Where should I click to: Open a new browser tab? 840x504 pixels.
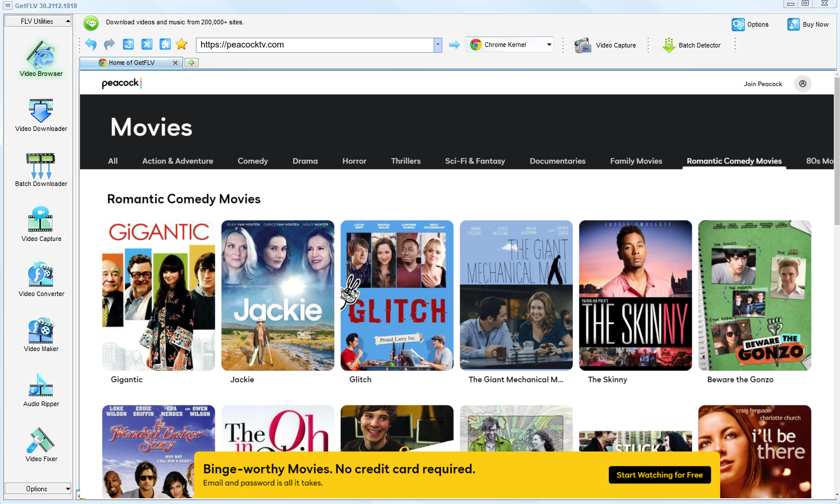(x=191, y=63)
